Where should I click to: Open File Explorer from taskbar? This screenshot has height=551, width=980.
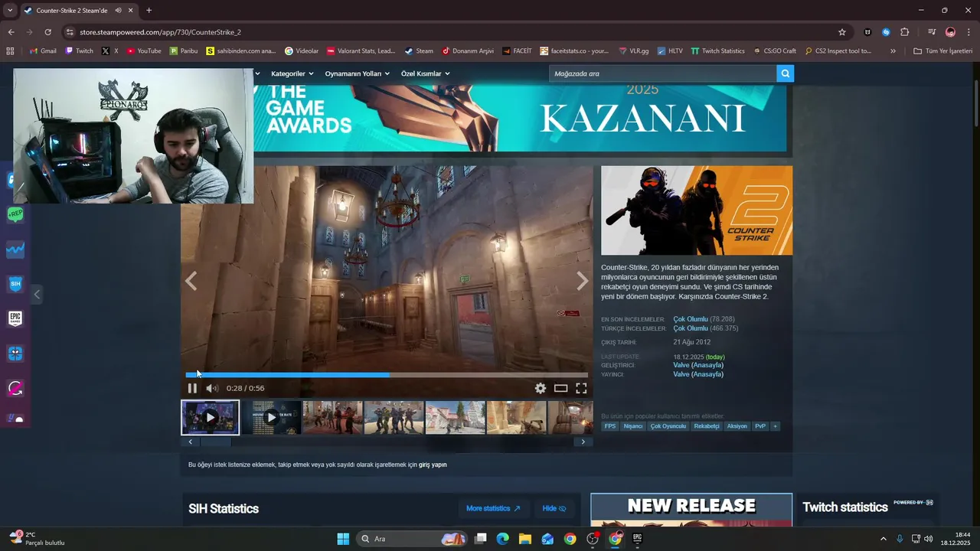point(525,539)
